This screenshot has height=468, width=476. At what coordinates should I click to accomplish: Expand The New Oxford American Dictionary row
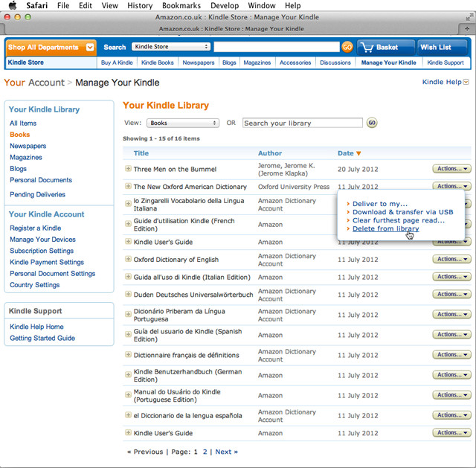coord(128,186)
